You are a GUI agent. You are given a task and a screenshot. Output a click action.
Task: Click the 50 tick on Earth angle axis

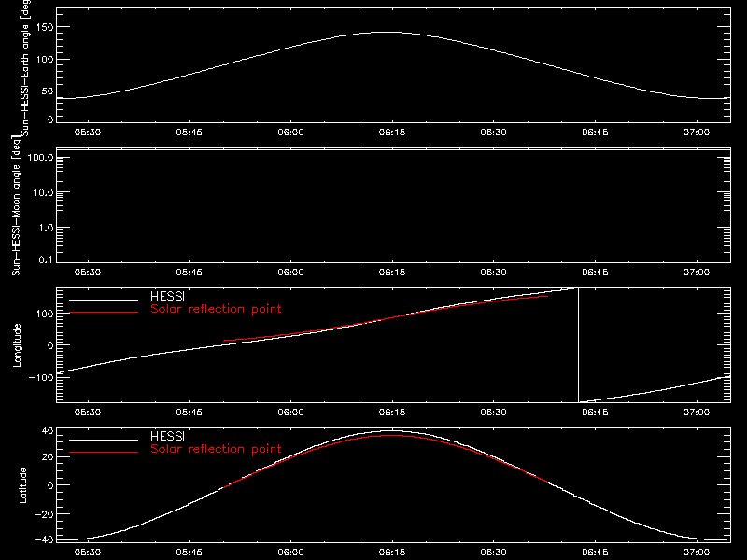48,91
